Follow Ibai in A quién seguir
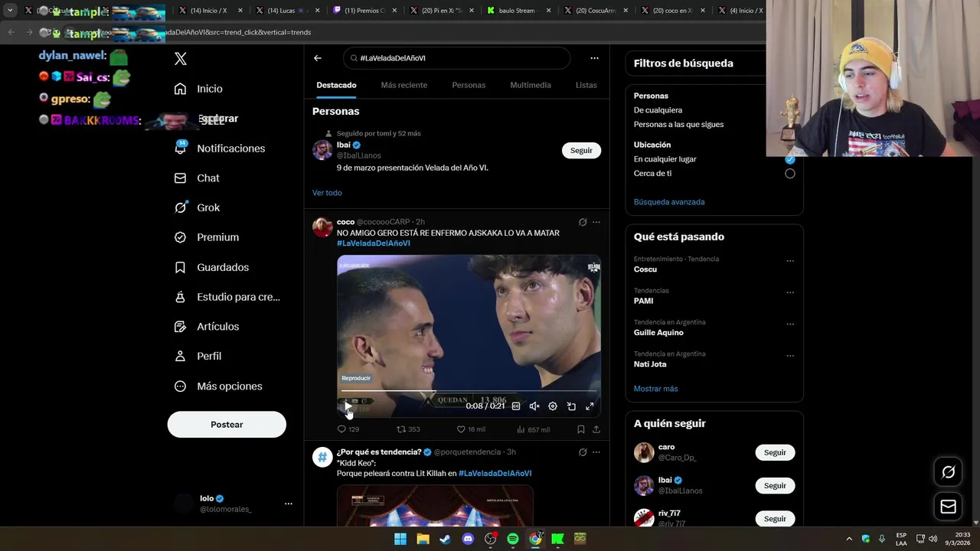Image resolution: width=980 pixels, height=551 pixels. [775, 486]
